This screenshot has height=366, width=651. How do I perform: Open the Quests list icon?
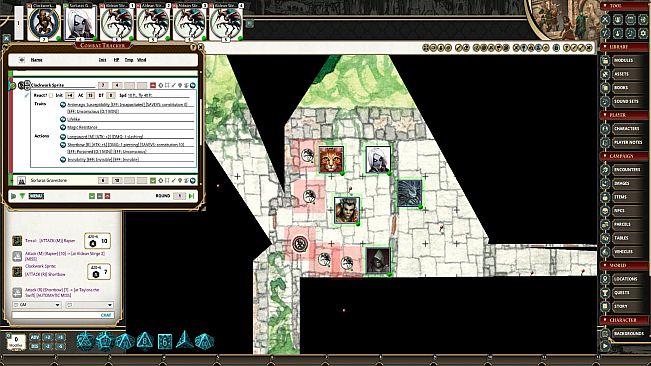pyautogui.click(x=605, y=293)
